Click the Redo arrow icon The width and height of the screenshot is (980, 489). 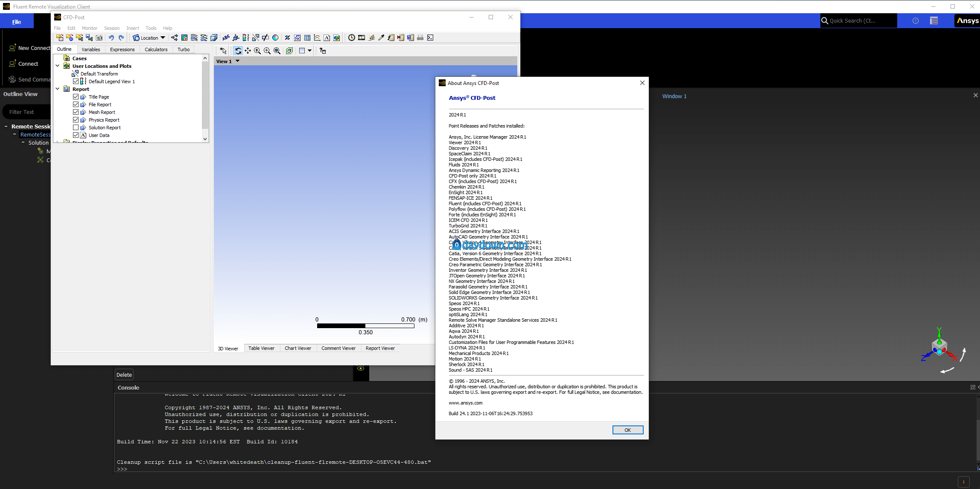click(x=121, y=38)
